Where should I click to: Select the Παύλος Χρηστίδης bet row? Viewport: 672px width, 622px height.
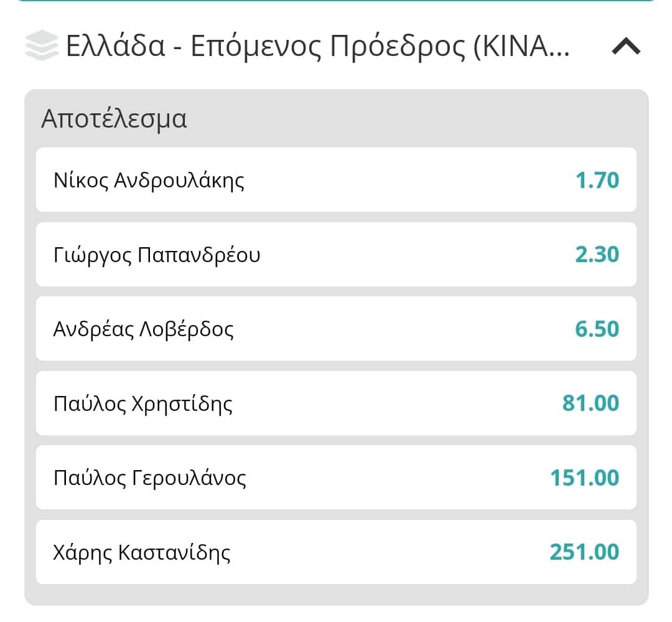pyautogui.click(x=336, y=403)
